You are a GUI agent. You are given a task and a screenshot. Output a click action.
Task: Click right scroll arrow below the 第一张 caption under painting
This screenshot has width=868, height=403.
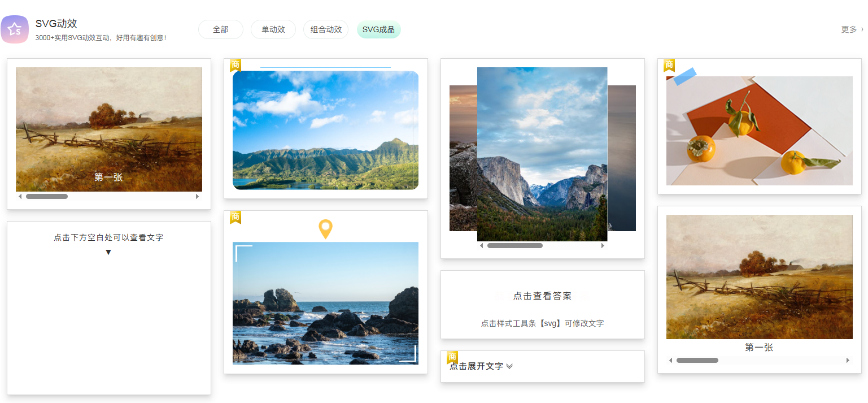[x=848, y=361]
